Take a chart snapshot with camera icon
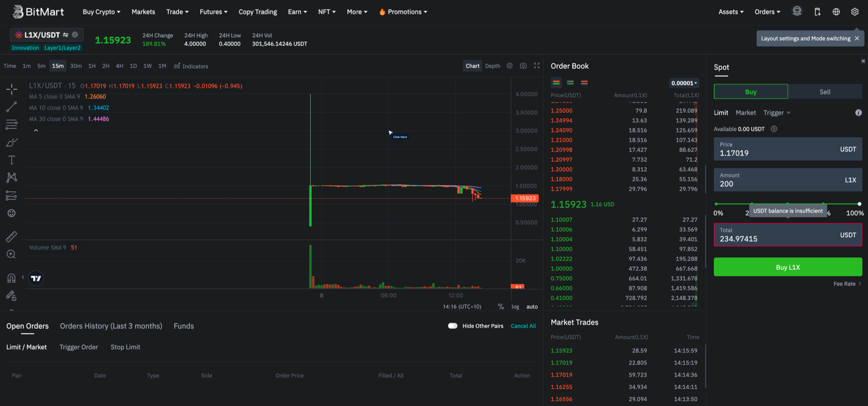 click(523, 66)
